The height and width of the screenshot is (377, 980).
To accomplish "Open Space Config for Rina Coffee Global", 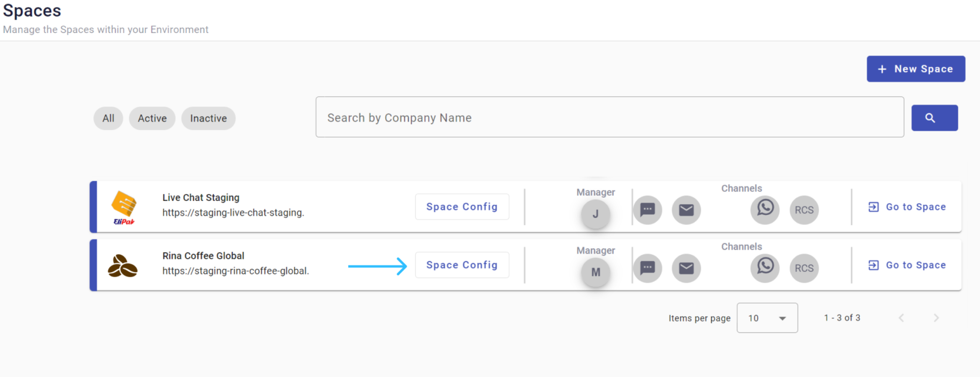I will tap(462, 265).
